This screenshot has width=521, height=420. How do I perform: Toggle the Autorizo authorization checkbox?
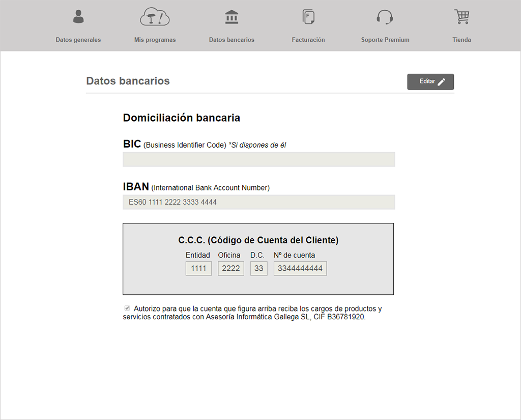pyautogui.click(x=127, y=309)
